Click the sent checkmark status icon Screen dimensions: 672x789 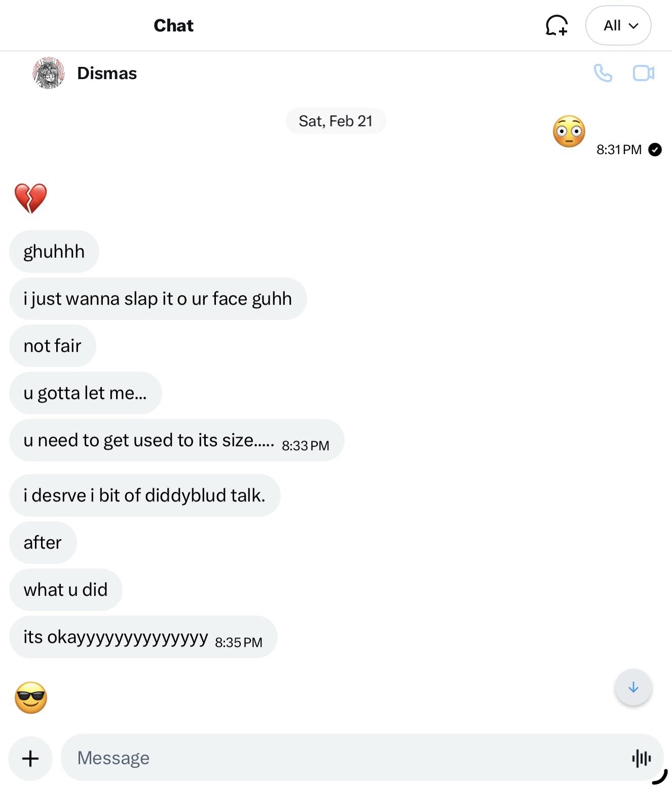pyautogui.click(x=655, y=150)
